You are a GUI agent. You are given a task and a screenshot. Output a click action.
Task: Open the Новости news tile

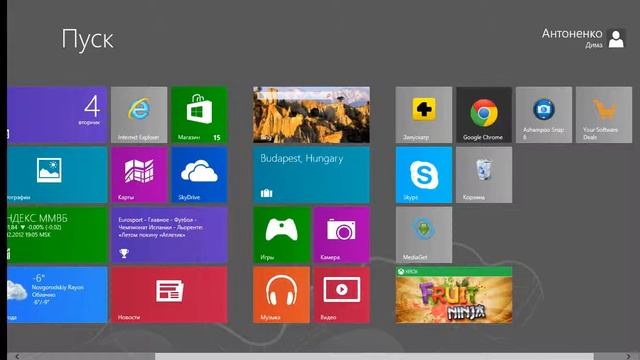[x=169, y=295]
